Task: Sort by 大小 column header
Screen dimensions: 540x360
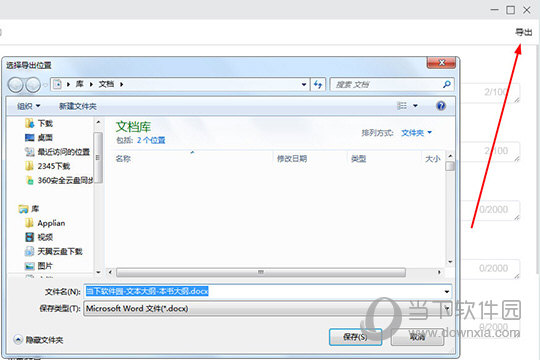Action: 433,159
